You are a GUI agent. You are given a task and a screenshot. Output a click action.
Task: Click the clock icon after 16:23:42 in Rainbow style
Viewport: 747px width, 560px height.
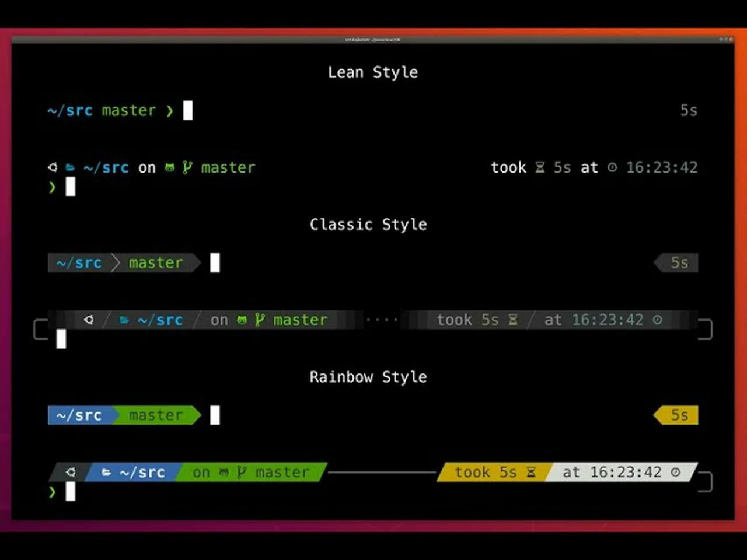[x=675, y=472]
